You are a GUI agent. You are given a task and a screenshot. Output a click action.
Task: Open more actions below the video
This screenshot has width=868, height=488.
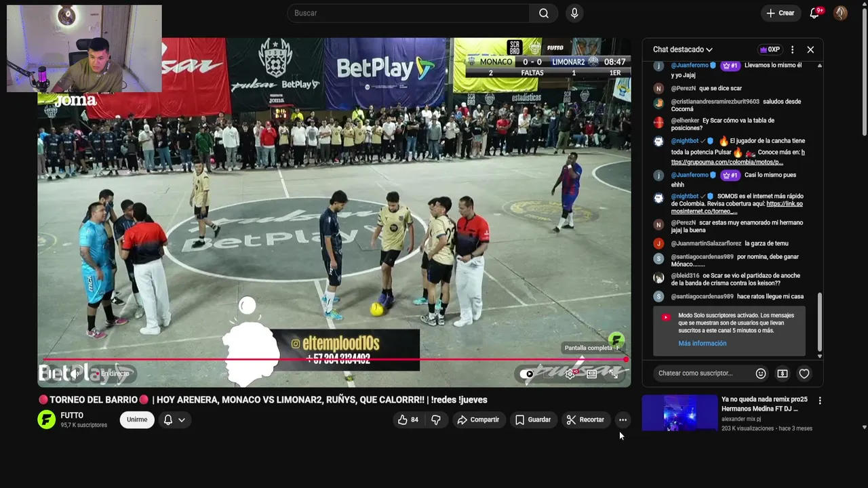tap(623, 420)
